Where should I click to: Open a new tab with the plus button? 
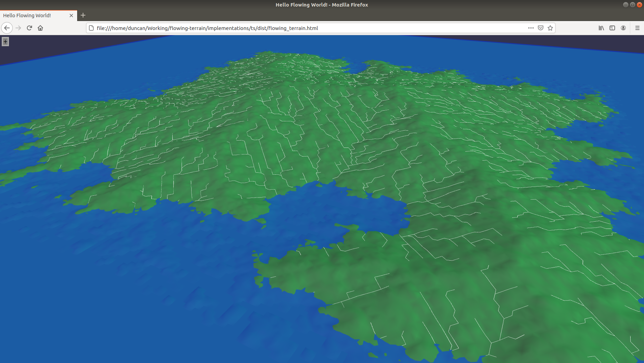click(83, 15)
